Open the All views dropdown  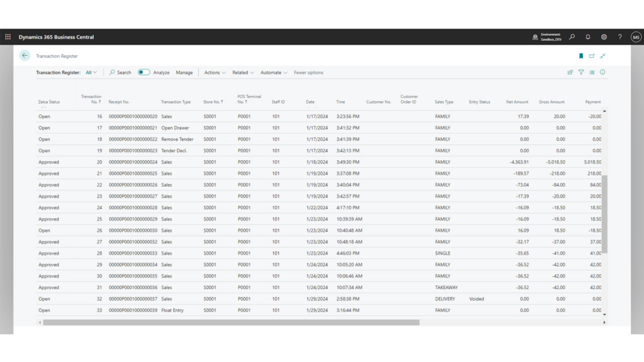coord(91,72)
